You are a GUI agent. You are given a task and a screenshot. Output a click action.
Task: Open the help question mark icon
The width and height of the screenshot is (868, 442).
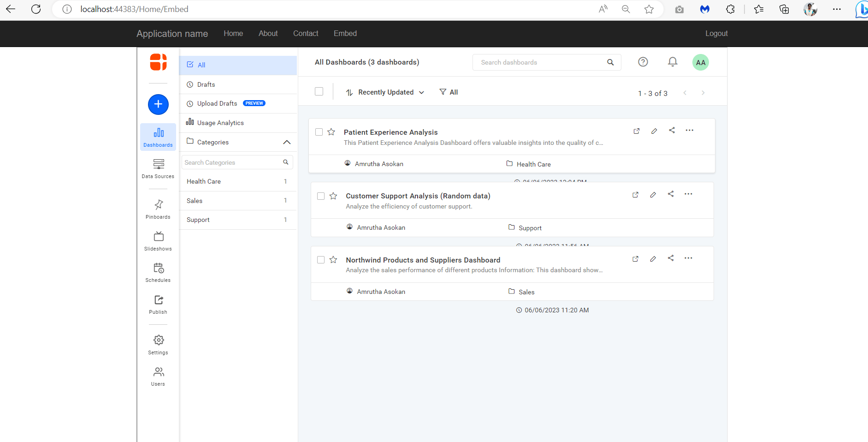pyautogui.click(x=643, y=62)
